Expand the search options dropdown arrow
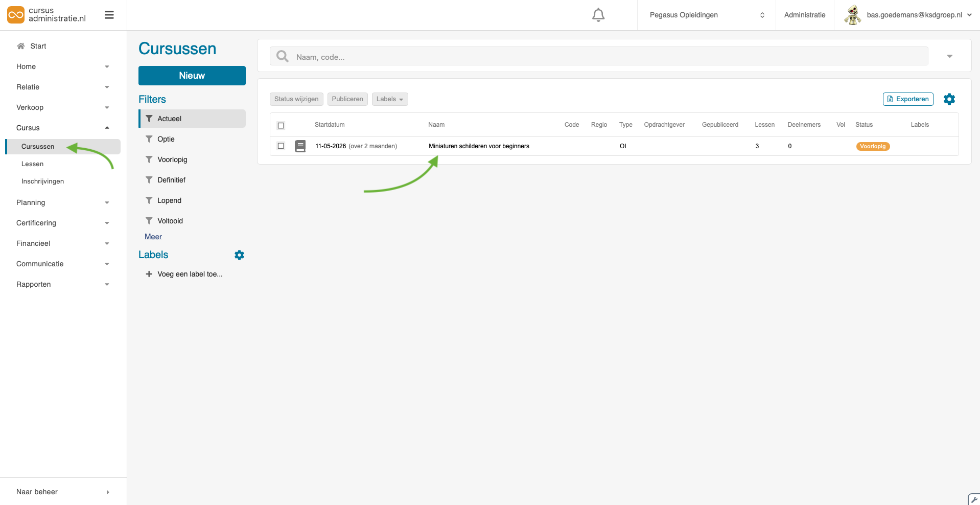The image size is (980, 505). click(x=949, y=56)
